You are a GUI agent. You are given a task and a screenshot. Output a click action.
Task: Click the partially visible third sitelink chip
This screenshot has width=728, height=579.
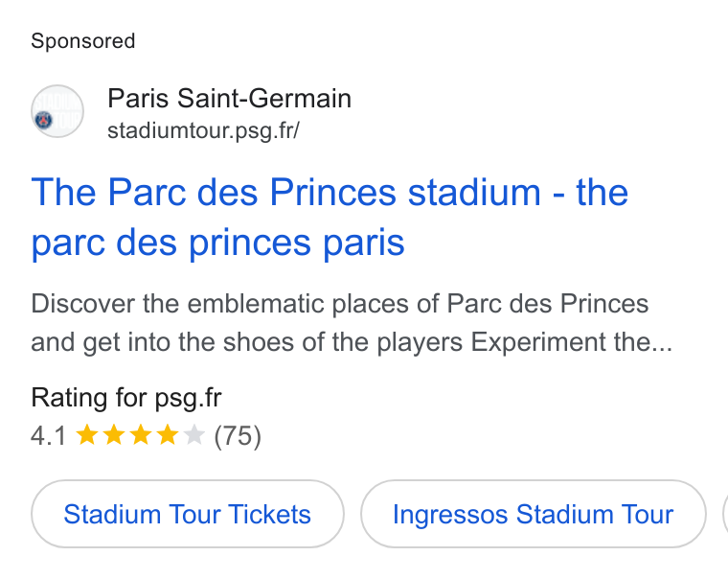click(x=725, y=514)
